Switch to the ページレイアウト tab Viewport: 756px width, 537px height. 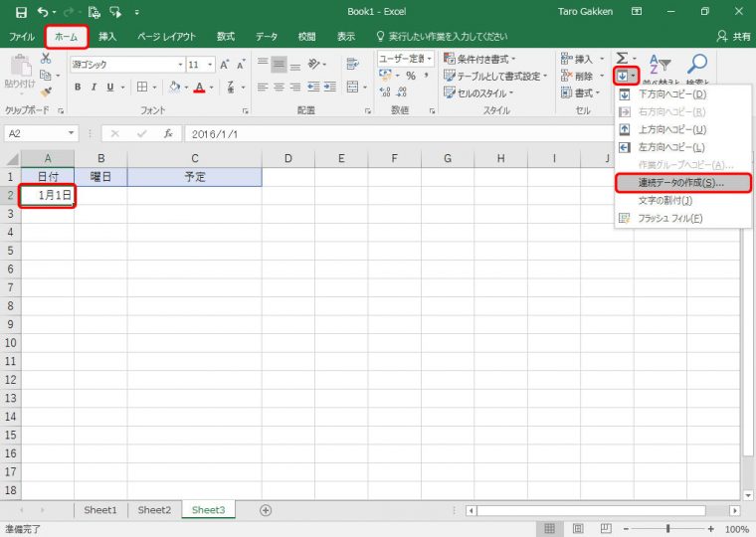click(166, 37)
